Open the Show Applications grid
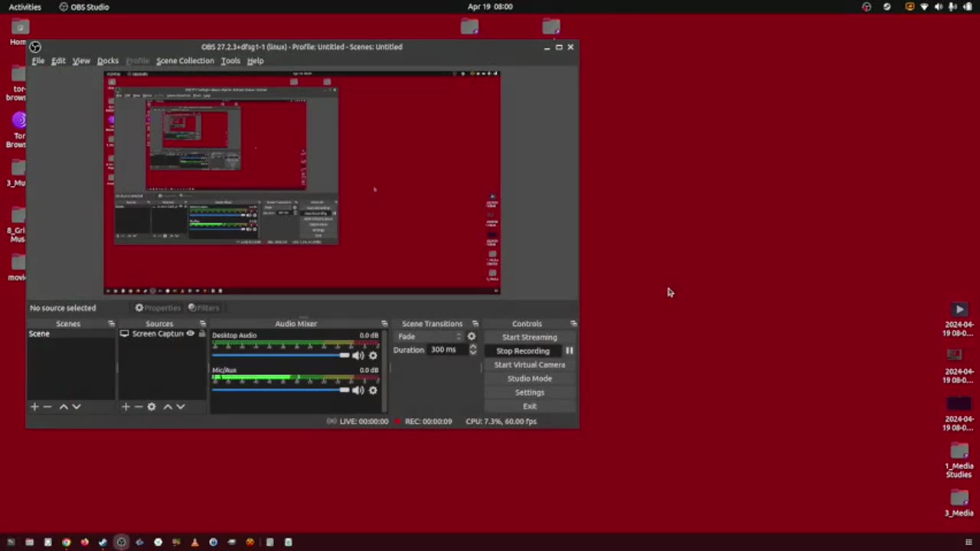The image size is (980, 551). pyautogui.click(x=969, y=542)
